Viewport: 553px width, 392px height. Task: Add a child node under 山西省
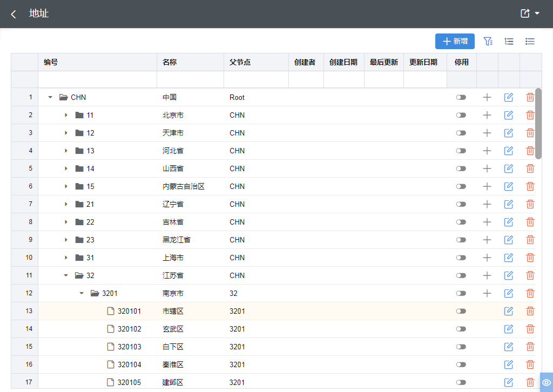click(x=487, y=168)
